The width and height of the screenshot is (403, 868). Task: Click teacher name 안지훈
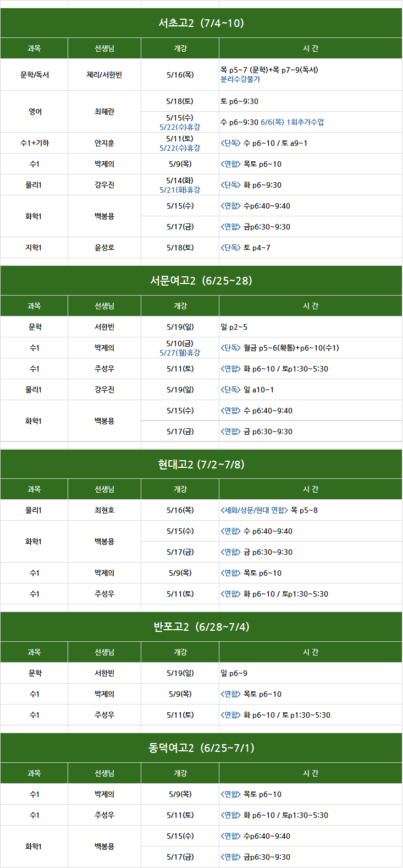[x=104, y=143]
